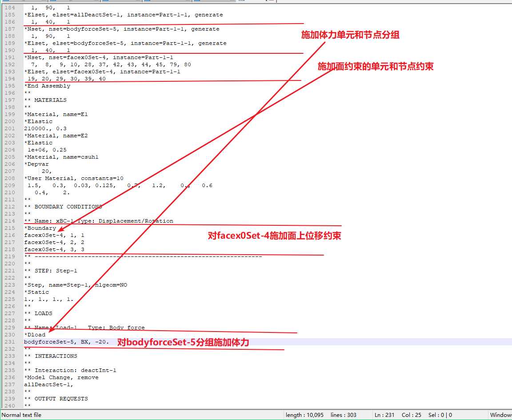Click the '*Boundary' keyword line
The image size is (512, 420).
click(x=40, y=228)
